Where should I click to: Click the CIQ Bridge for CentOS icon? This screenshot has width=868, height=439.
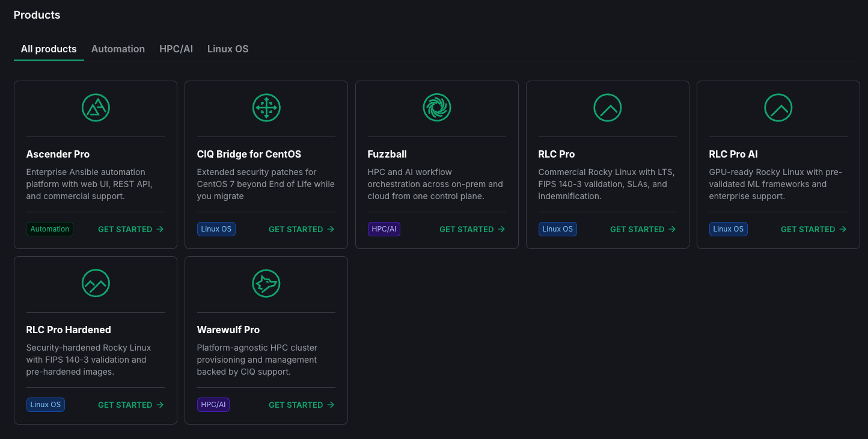pyautogui.click(x=266, y=108)
